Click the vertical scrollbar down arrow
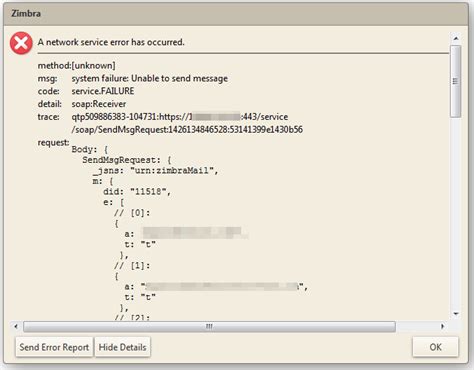Viewport: 474px width, 370px height. pos(456,314)
